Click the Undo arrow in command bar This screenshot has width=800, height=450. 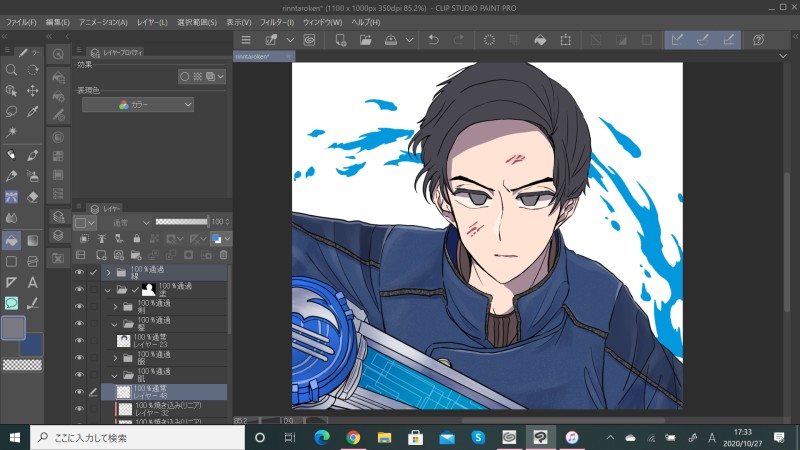[432, 40]
